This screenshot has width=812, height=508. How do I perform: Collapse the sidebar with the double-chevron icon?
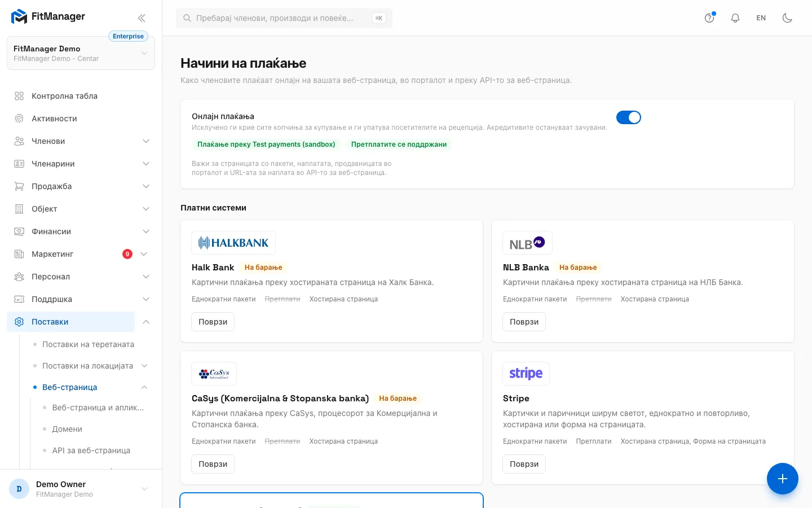[142, 18]
